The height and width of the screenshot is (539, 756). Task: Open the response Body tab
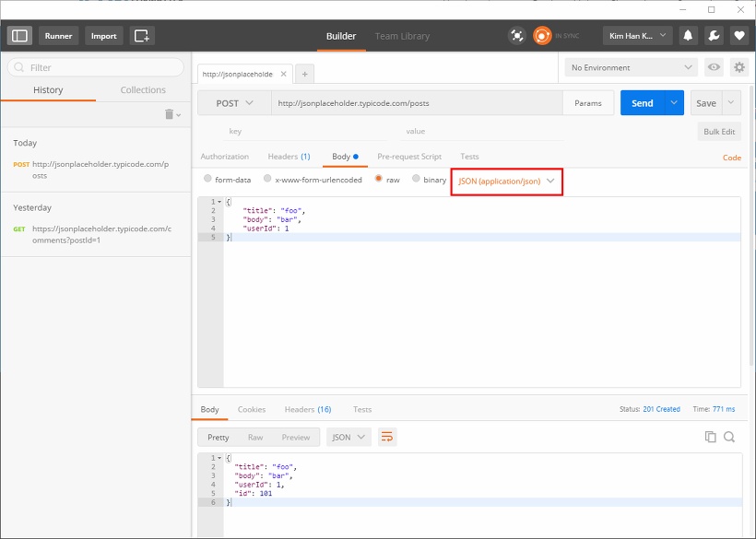209,409
